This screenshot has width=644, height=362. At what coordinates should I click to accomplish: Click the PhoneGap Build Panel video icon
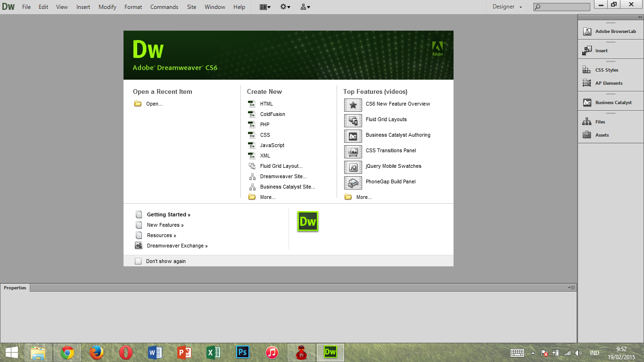point(353,183)
